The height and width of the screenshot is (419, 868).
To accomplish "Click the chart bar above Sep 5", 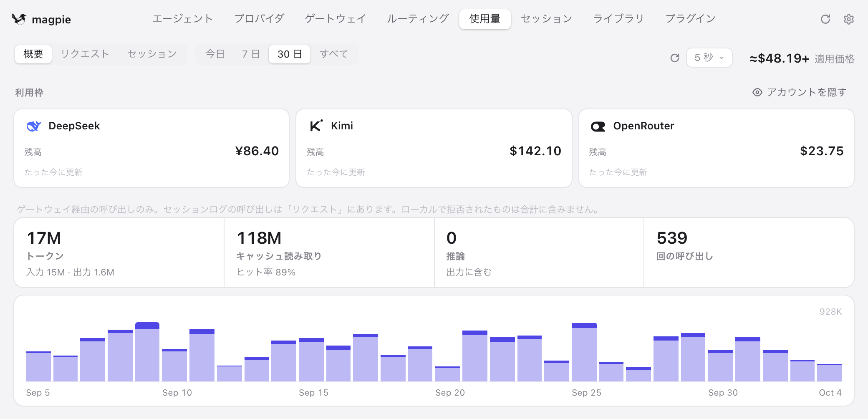I will tap(38, 366).
